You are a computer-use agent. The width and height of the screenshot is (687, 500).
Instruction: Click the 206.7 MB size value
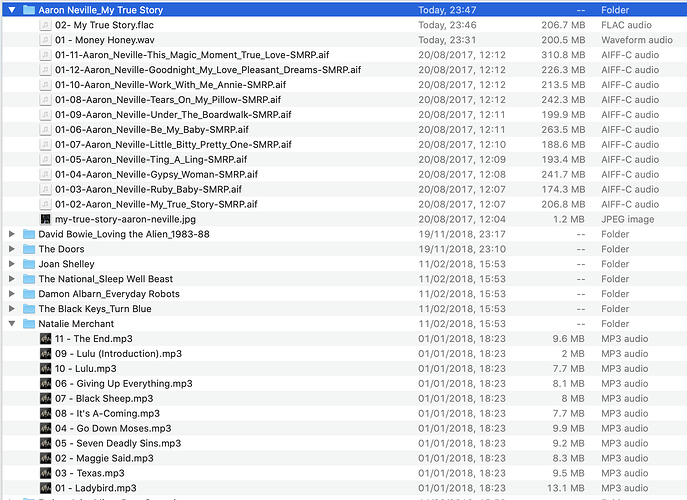pos(563,25)
